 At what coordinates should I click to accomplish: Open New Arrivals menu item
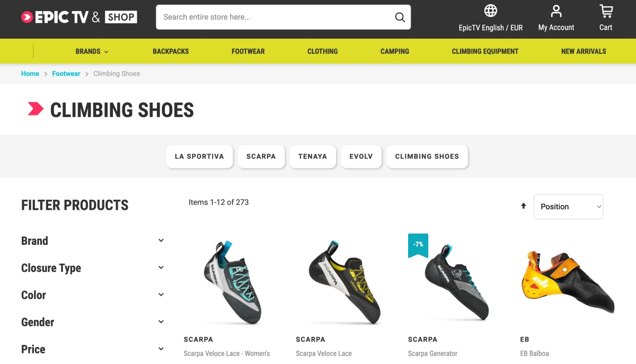click(x=584, y=51)
